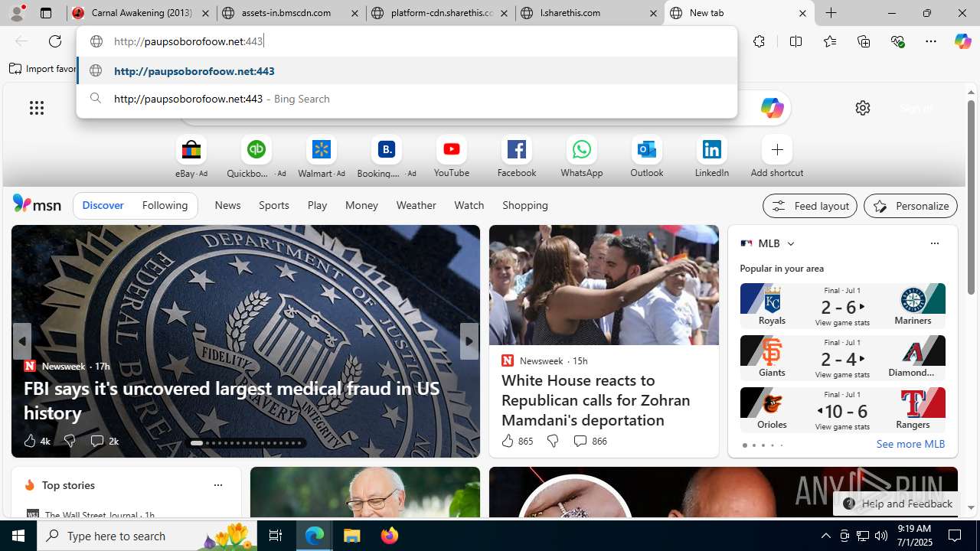980x551 pixels.
Task: Toggle the Split screen icon
Action: point(795,41)
